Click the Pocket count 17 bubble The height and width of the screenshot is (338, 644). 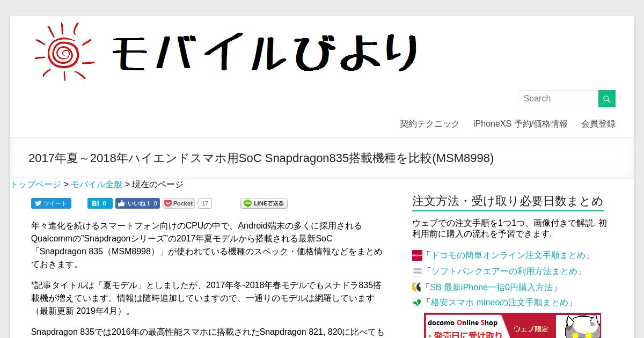(205, 203)
